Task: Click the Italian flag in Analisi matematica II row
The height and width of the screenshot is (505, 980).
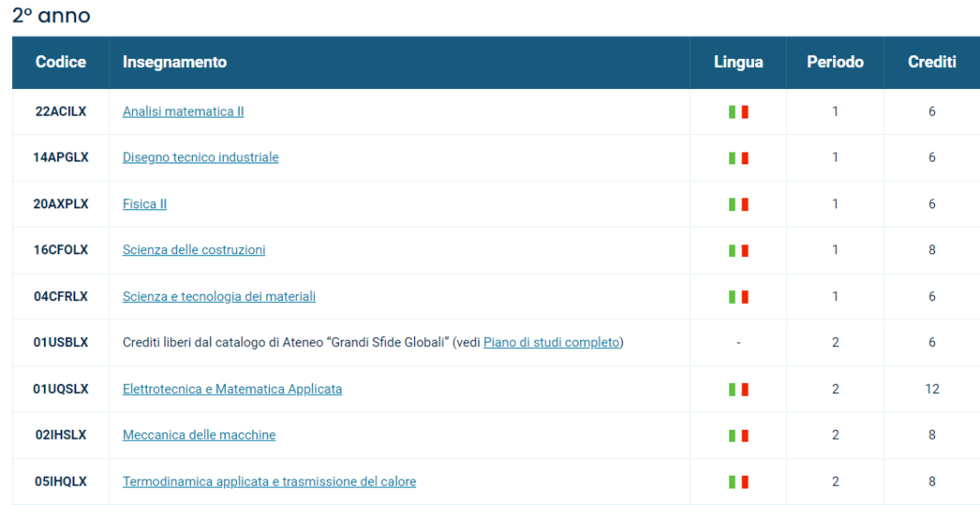Action: [738, 112]
